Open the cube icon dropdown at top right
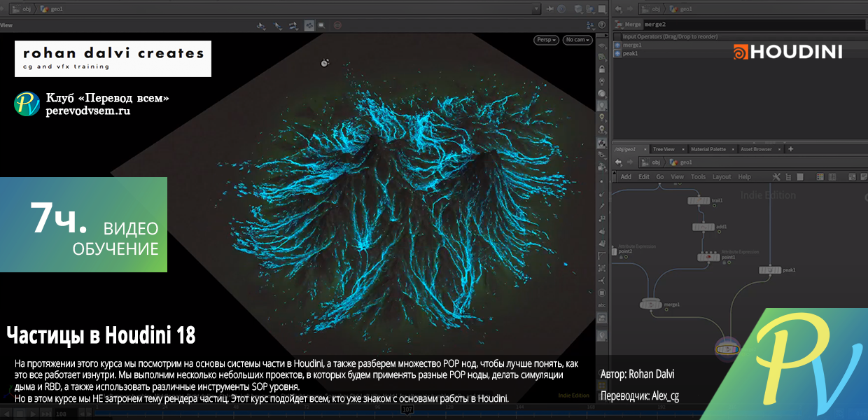 click(578, 9)
